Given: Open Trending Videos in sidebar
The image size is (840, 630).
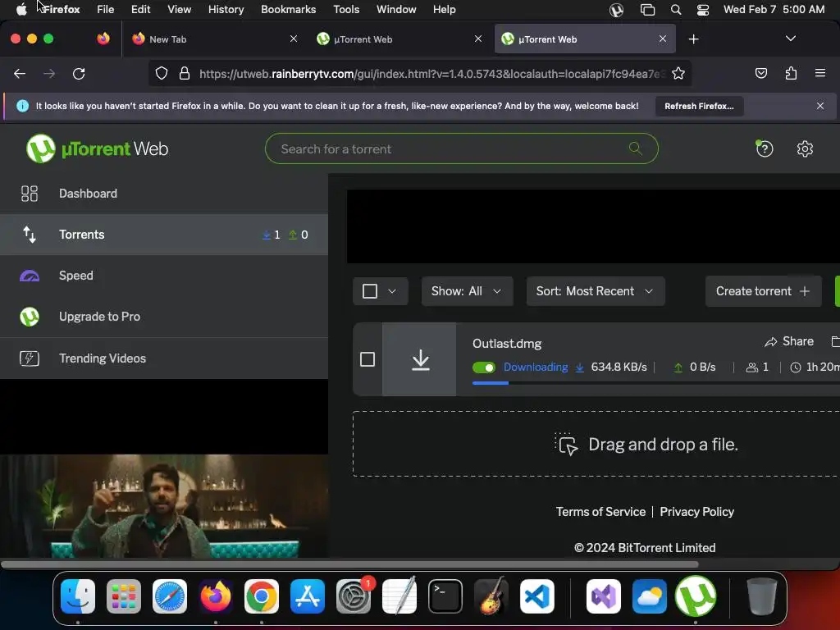Looking at the screenshot, I should pos(164,358).
